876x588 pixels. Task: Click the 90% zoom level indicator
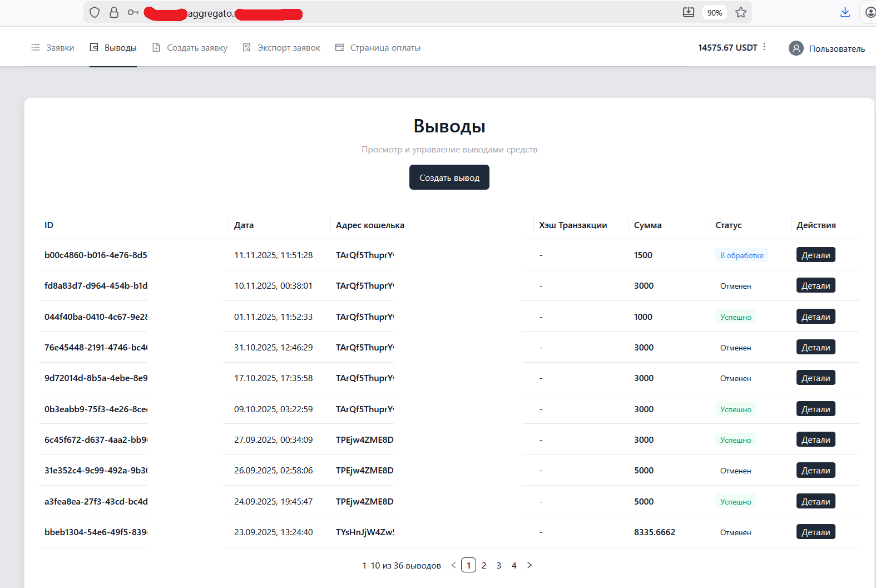715,13
